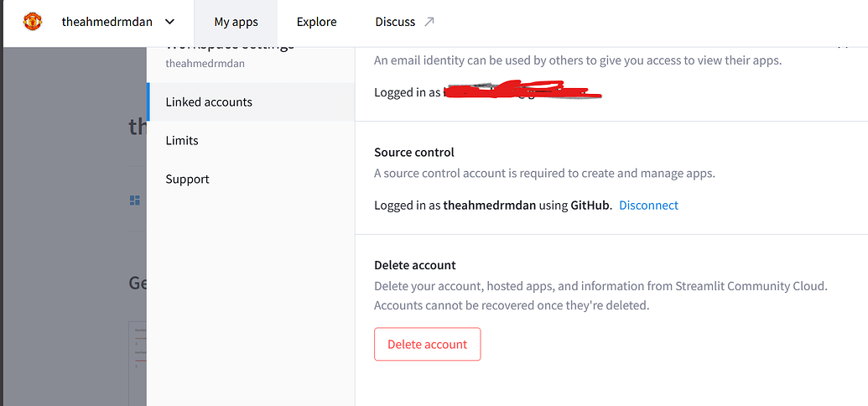Click the external-link arrow icon beside Discuss

click(429, 22)
